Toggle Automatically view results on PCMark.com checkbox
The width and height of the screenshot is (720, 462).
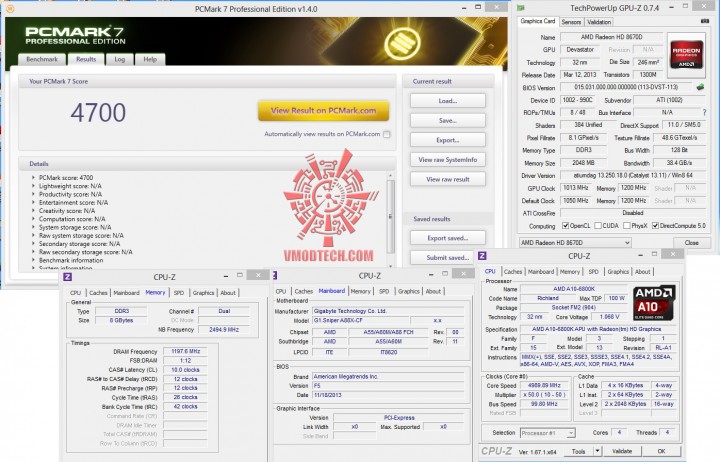point(387,134)
